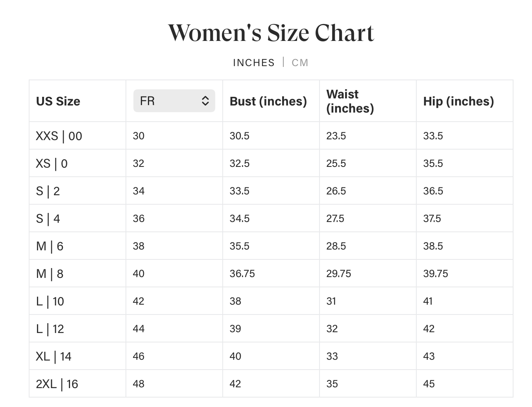Click the Hip (inches) column header
Screen dimensions: 532x407
[458, 101]
